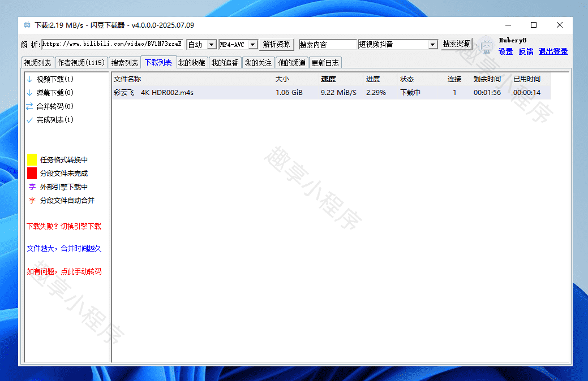588x381 pixels.
Task: Select 弹幕下载(0) in the sidebar
Action: coord(55,93)
